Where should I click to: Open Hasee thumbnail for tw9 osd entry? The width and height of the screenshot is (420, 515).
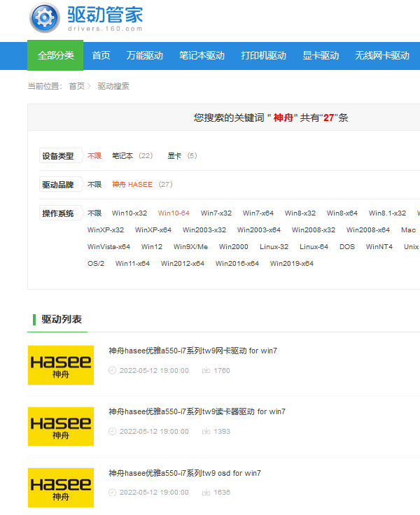(x=61, y=488)
